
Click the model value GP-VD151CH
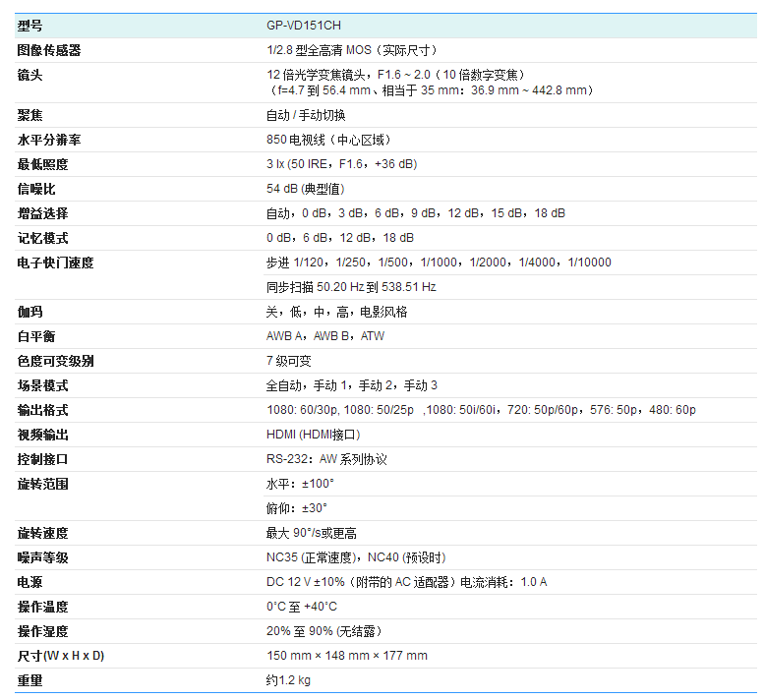point(303,26)
